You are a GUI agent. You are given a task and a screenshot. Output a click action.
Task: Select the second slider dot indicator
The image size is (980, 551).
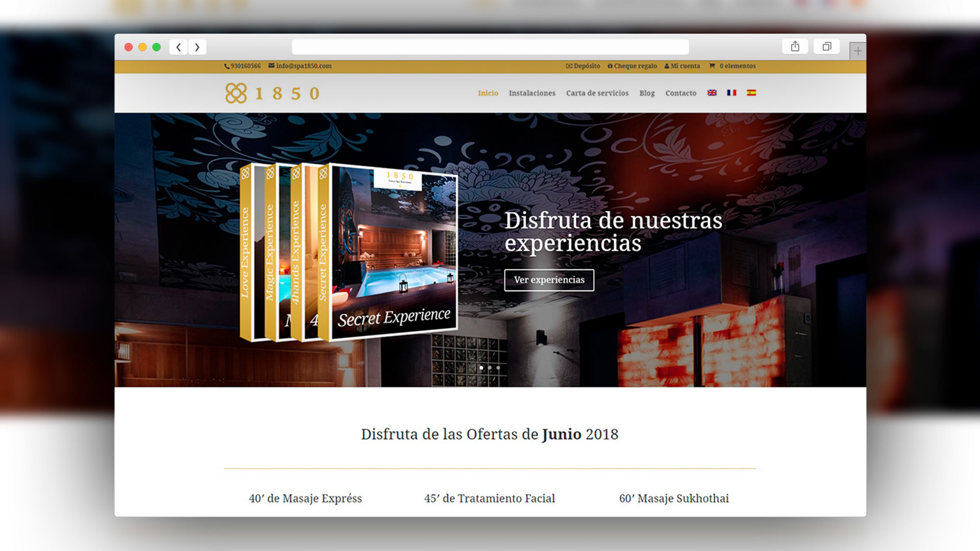point(490,367)
